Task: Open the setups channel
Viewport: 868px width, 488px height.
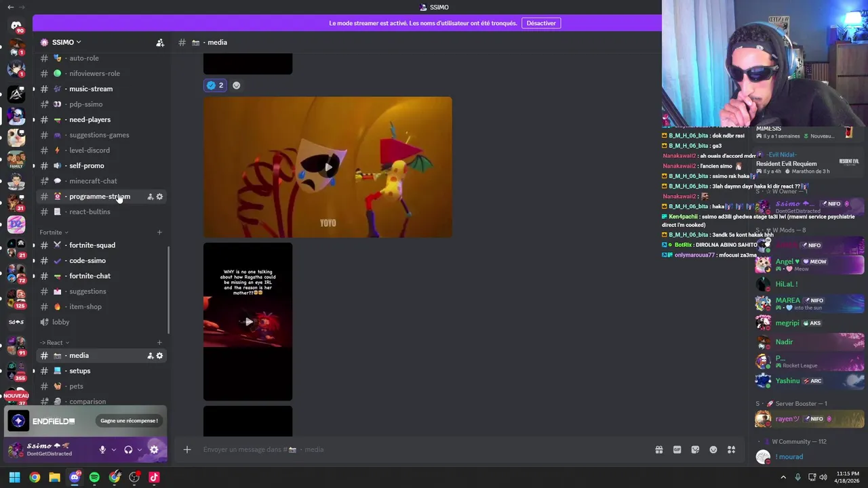Action: coord(102,371)
